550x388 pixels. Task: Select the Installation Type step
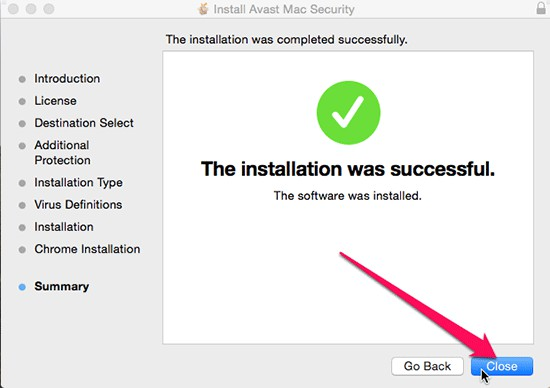pos(79,183)
